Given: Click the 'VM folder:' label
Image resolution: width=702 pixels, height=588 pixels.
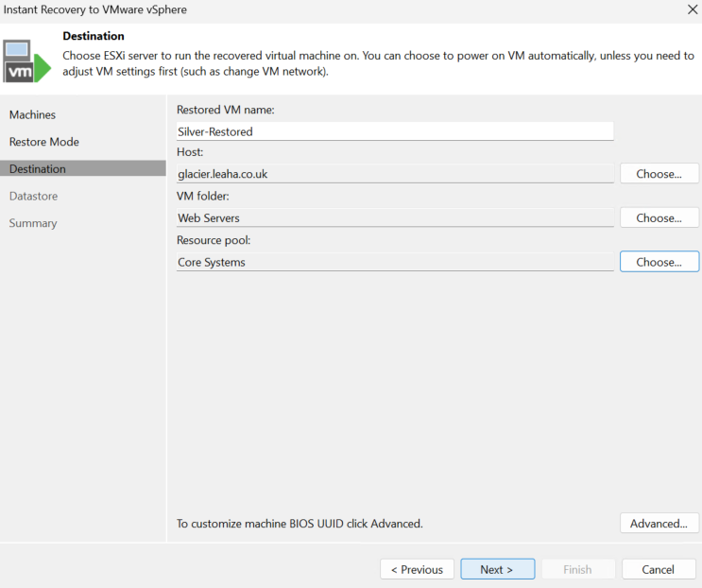Looking at the screenshot, I should click(x=203, y=196).
